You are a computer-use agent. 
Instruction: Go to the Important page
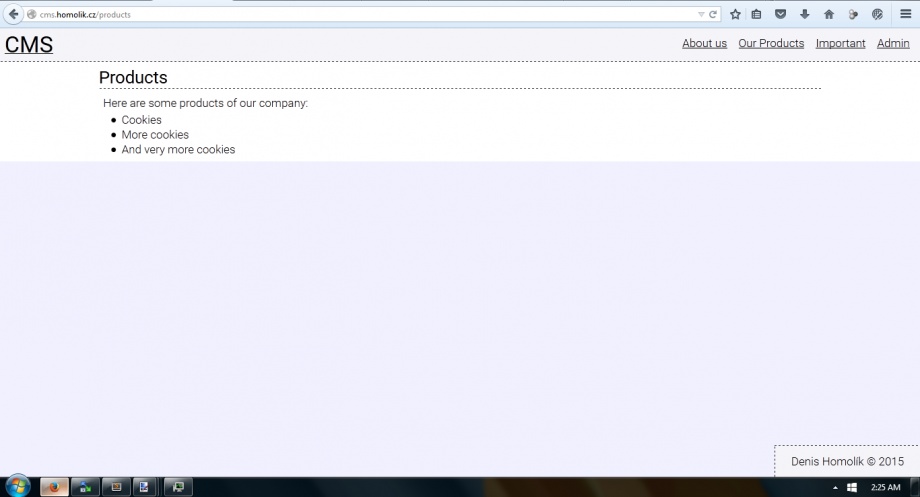point(840,43)
